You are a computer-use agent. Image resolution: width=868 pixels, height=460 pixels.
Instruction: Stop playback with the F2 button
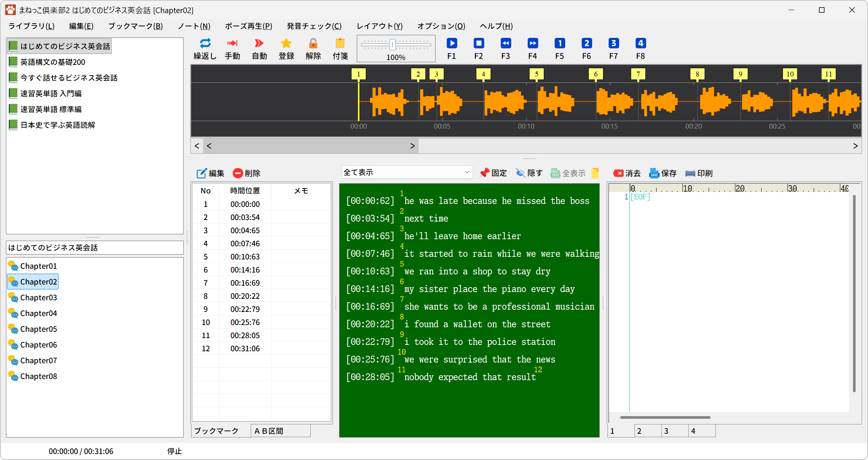479,49
